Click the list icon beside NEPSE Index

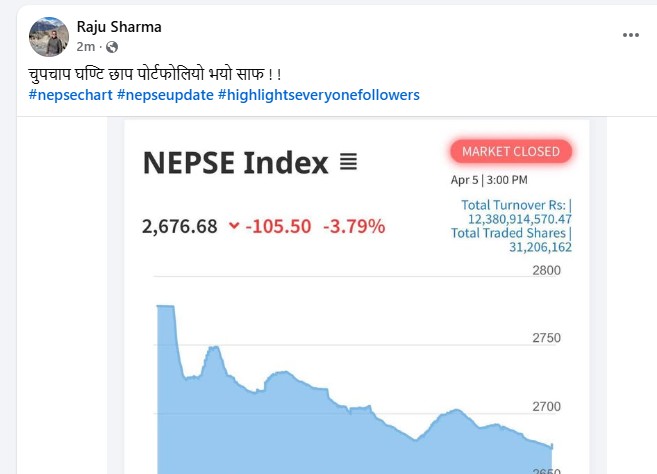(348, 162)
